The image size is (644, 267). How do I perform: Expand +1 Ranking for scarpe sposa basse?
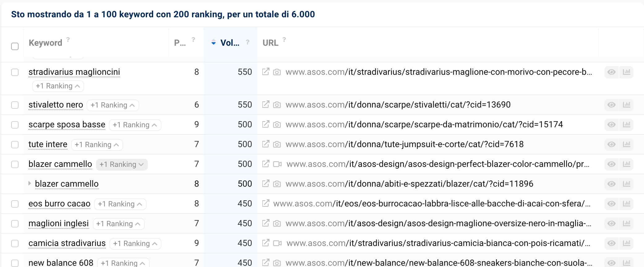135,125
